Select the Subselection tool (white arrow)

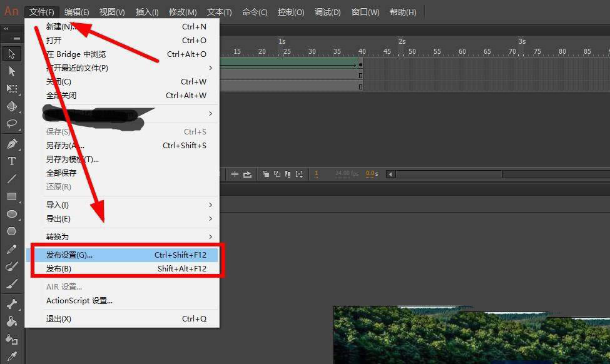click(x=11, y=71)
